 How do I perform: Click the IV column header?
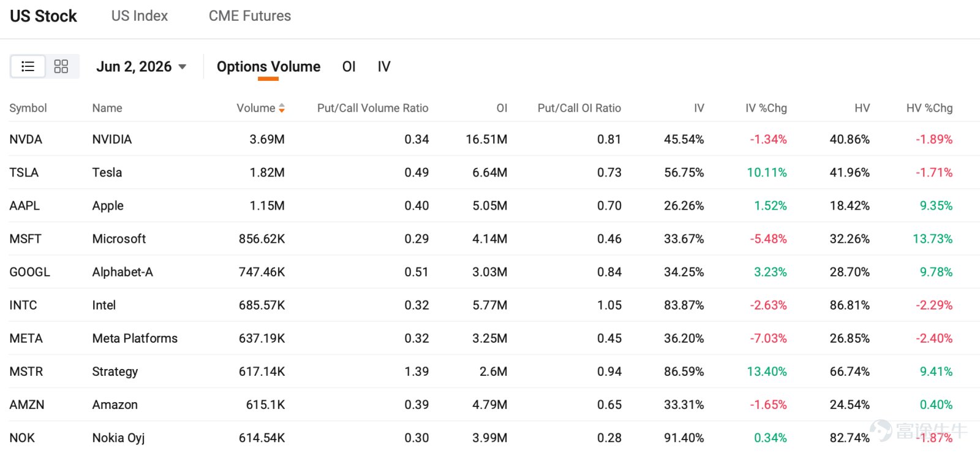(699, 108)
